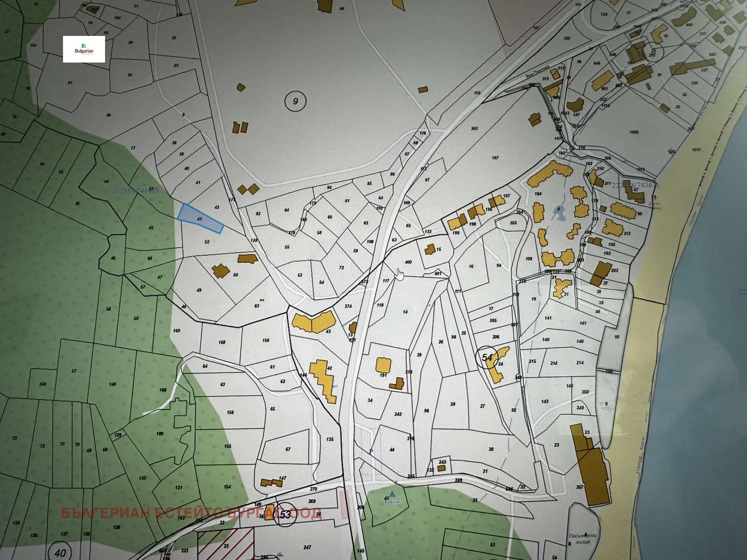
Task: Select parcel labeled 400
Action: coord(408,262)
